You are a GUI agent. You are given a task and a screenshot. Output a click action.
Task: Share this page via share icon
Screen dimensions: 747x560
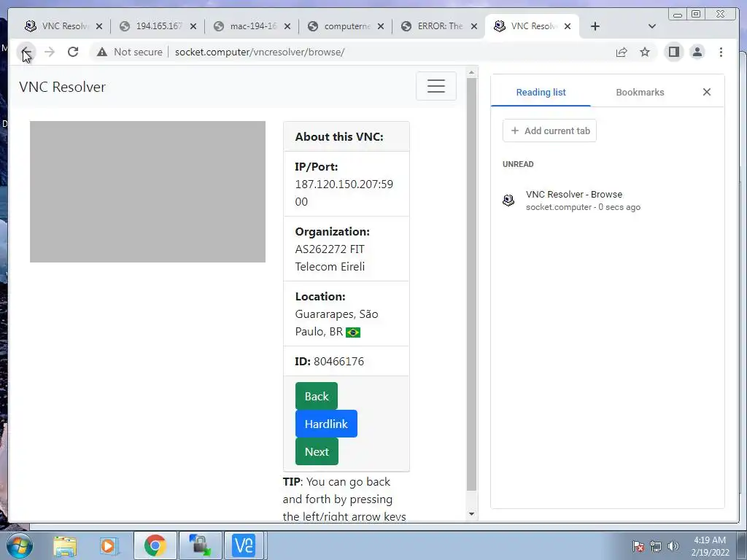(622, 52)
